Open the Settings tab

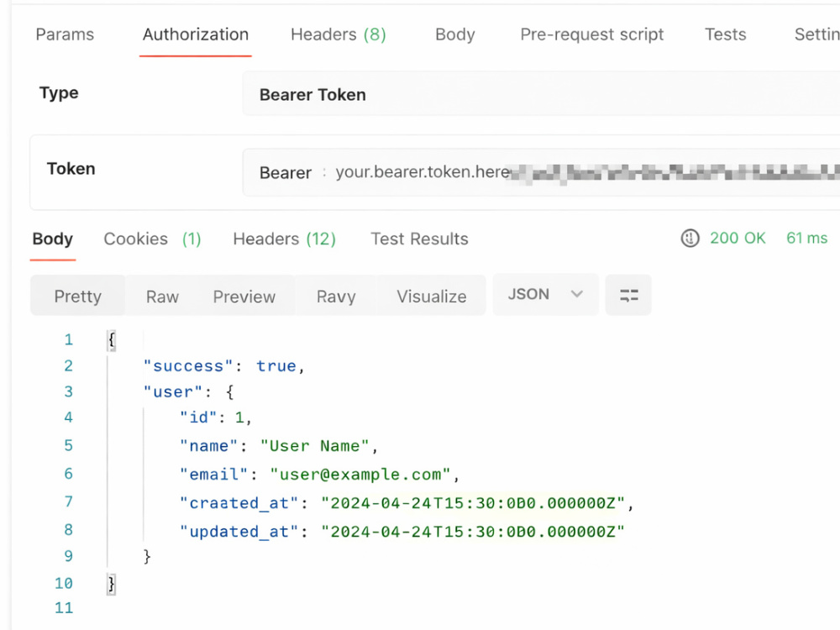pyautogui.click(x=817, y=34)
